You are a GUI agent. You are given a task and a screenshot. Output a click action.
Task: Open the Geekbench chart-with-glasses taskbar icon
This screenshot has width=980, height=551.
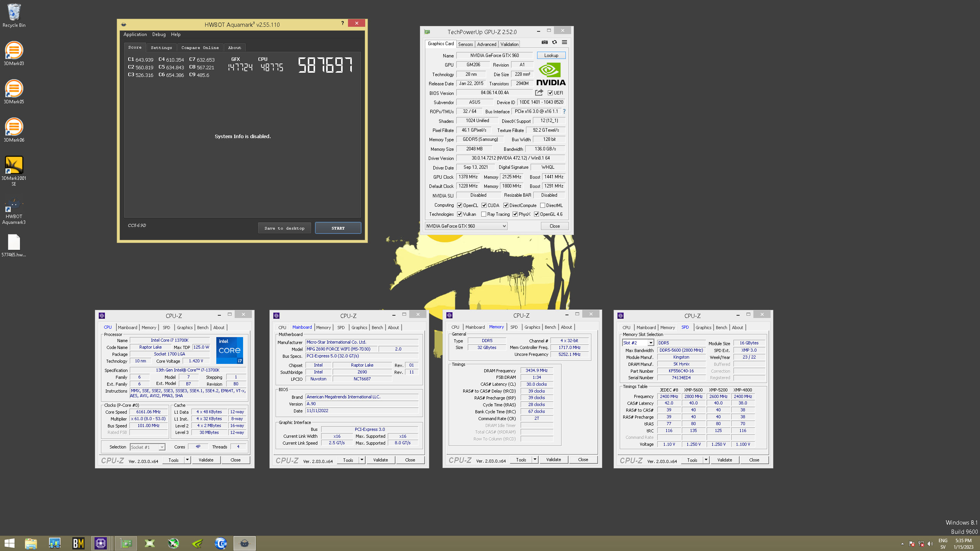click(55, 543)
